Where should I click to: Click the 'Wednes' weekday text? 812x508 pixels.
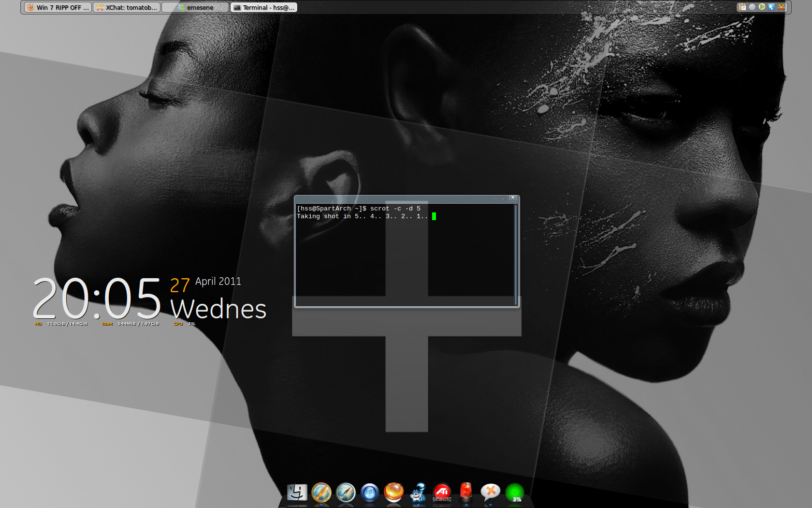point(218,309)
